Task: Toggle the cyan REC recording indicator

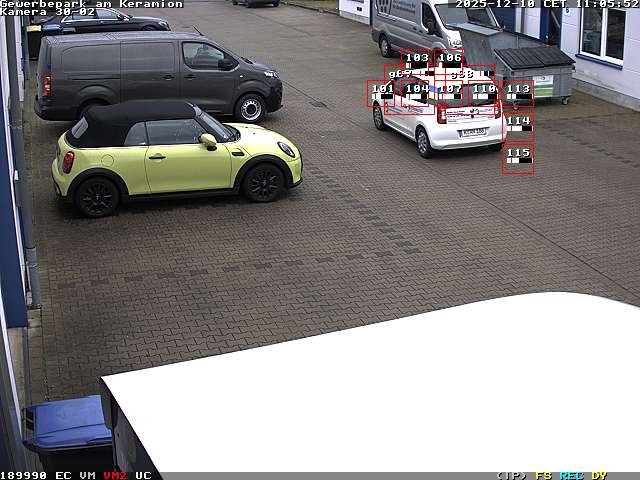Action: click(571, 475)
